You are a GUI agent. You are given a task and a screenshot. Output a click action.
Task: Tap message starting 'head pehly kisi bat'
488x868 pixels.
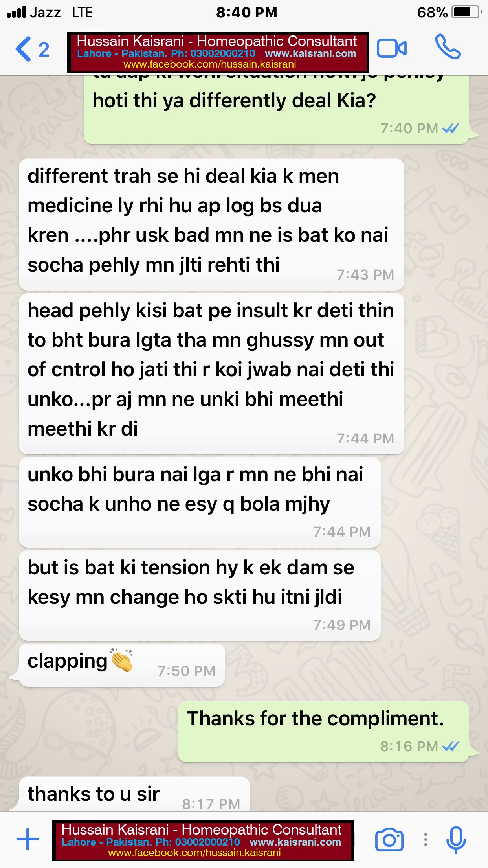point(211,374)
